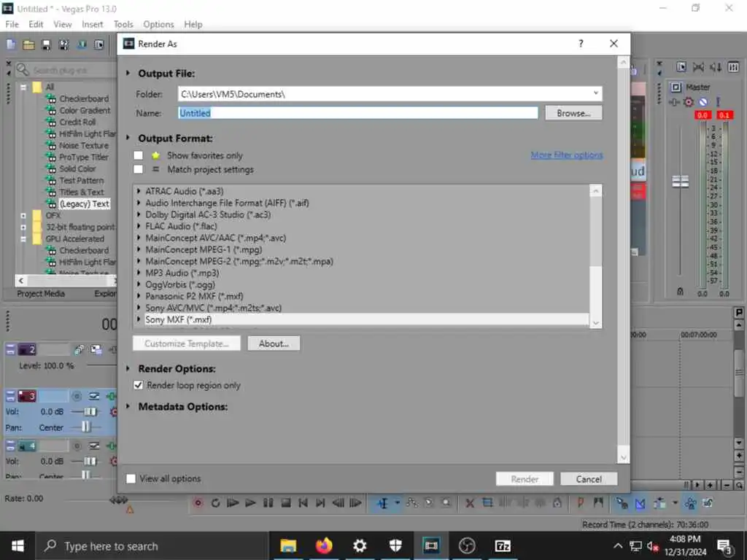
Task: Open the Insert menu
Action: [x=92, y=24]
